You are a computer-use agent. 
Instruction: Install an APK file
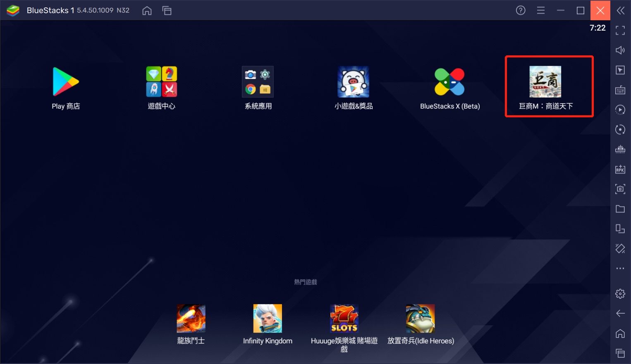point(620,169)
